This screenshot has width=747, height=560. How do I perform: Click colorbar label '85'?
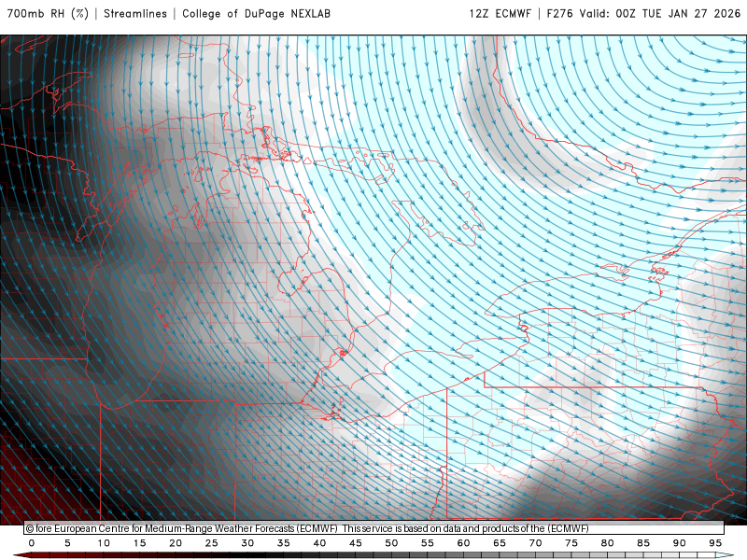[x=643, y=543]
